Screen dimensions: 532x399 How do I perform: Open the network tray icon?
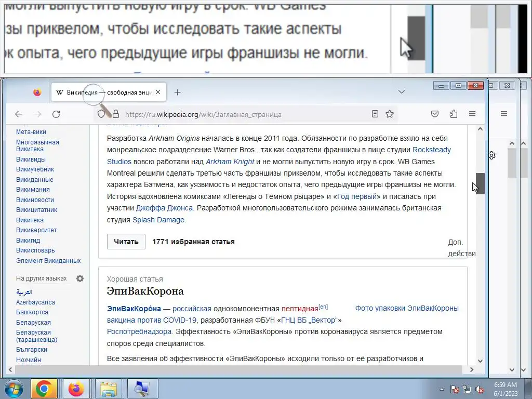pos(467,390)
